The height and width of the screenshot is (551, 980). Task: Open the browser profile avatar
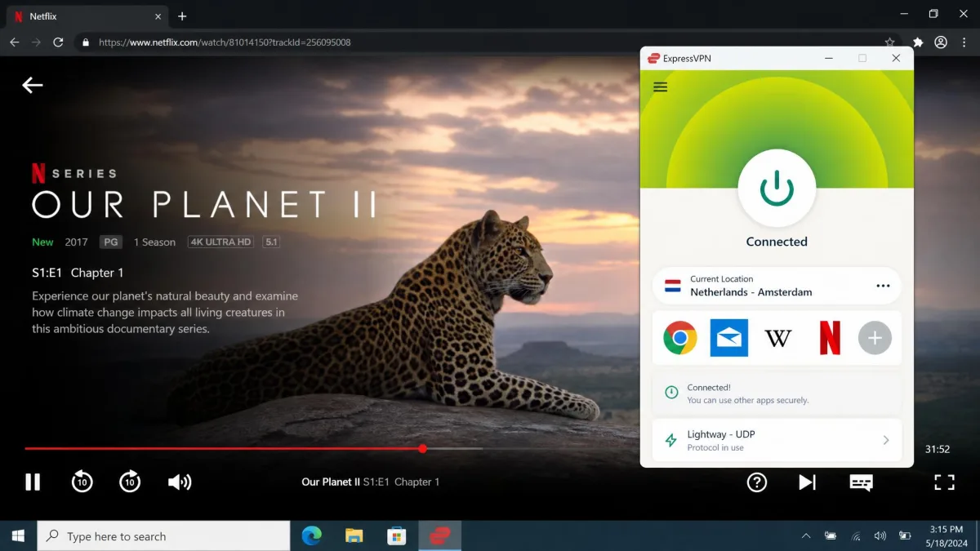click(x=941, y=42)
